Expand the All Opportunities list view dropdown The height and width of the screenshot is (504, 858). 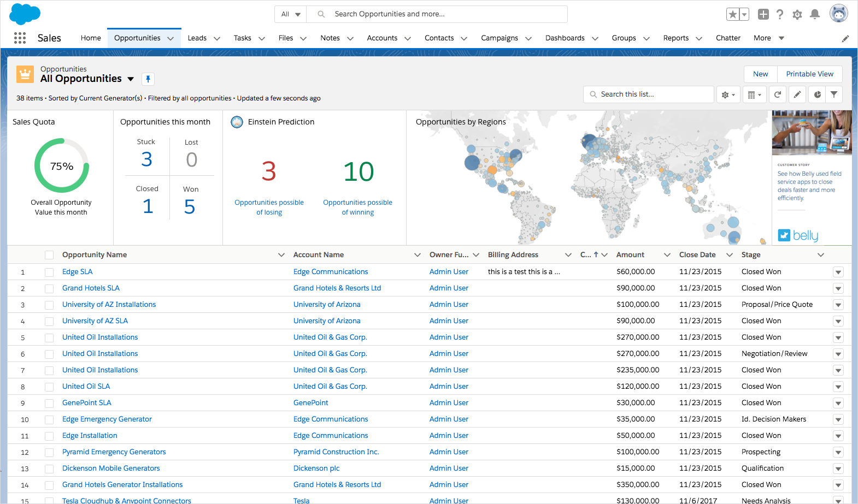click(x=131, y=79)
